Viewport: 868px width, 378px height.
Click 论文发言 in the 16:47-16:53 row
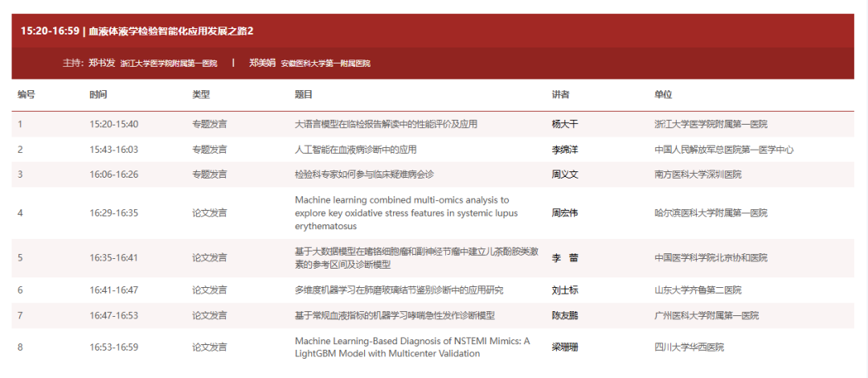(x=209, y=316)
